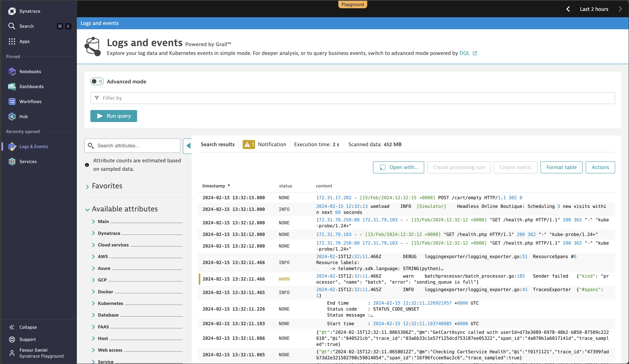Click timestamp 2024-02-15 13:32:11.226

[234, 309]
